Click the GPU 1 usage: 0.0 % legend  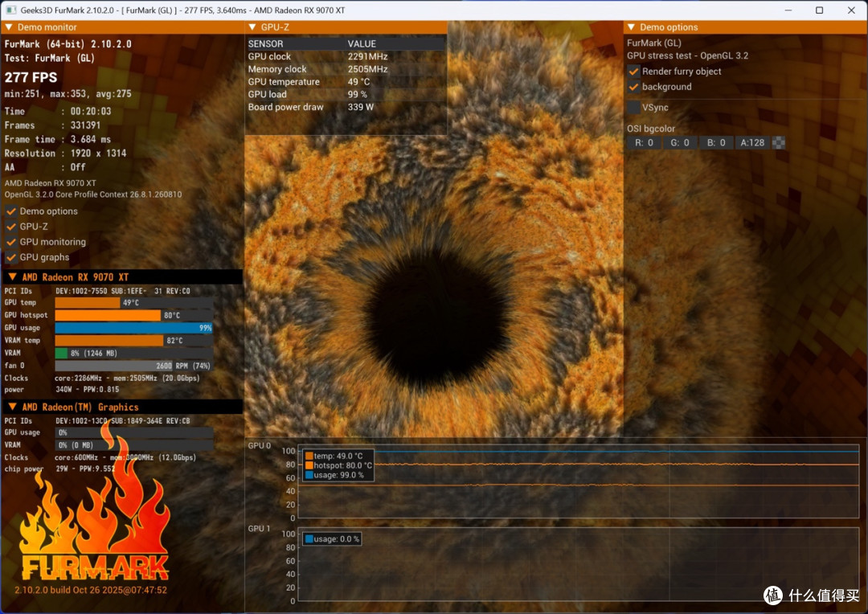coord(332,539)
